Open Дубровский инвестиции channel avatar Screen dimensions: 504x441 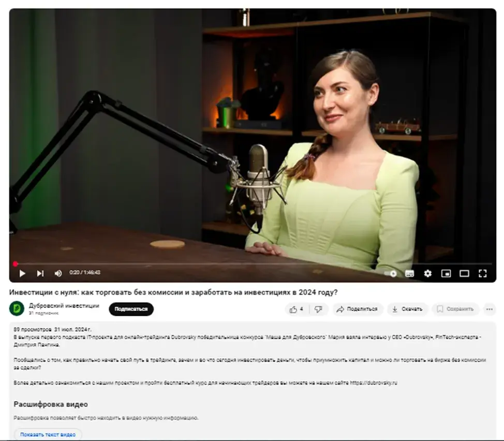pos(17,308)
